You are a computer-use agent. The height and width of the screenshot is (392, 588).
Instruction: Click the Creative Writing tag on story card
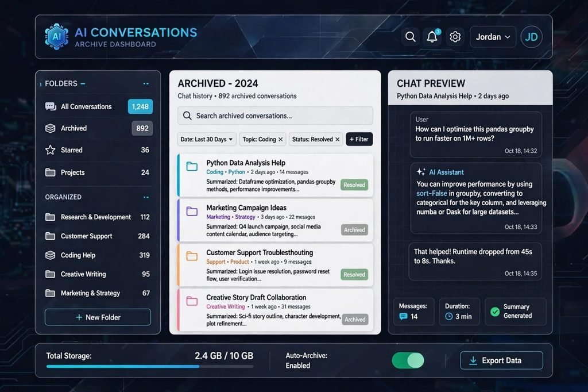(x=225, y=307)
